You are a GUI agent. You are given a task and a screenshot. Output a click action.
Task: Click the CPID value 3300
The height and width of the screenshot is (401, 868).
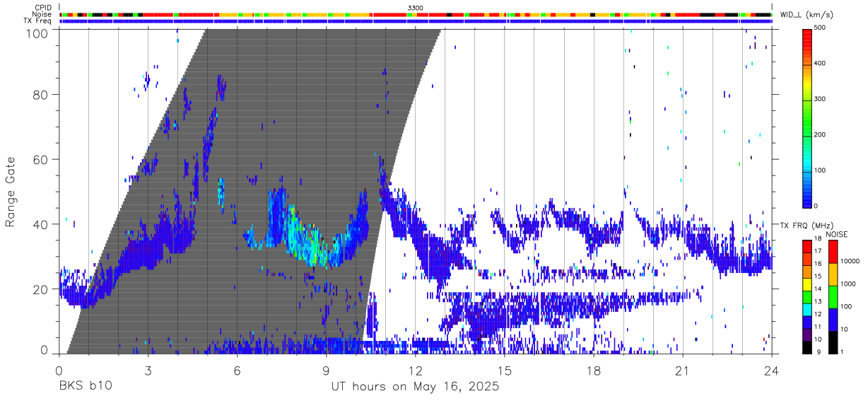pos(415,8)
